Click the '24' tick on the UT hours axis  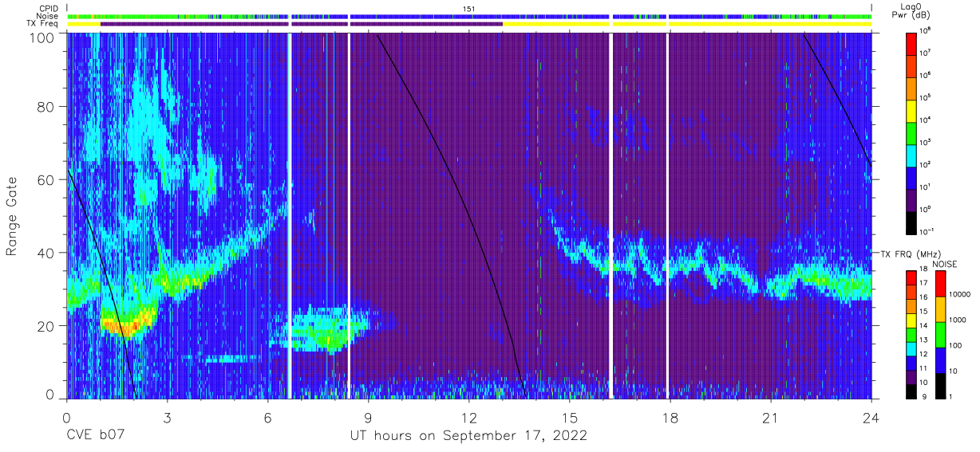[x=871, y=416]
